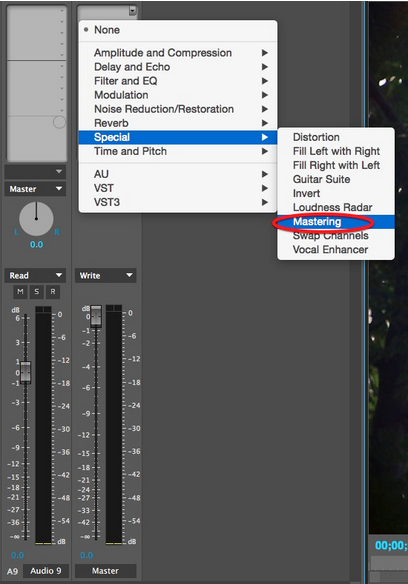Viewport: 408px width, 584px height.
Task: Click the Audio 9 pan knob
Action: coord(36,219)
